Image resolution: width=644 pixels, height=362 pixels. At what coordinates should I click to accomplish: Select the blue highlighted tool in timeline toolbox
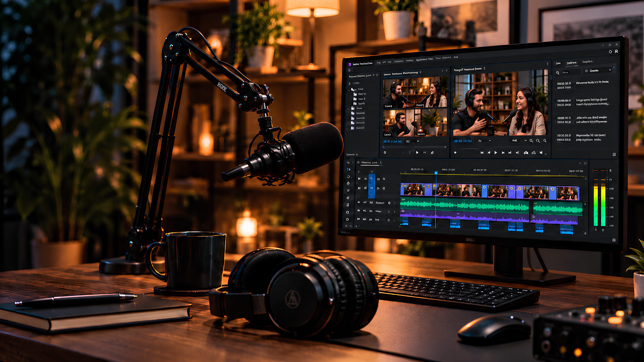348,170
